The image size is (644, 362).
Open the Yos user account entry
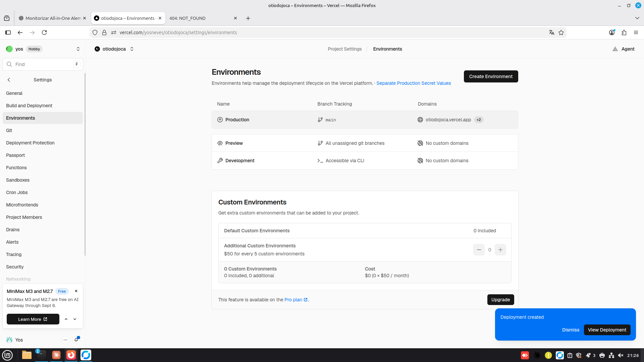coord(15,340)
